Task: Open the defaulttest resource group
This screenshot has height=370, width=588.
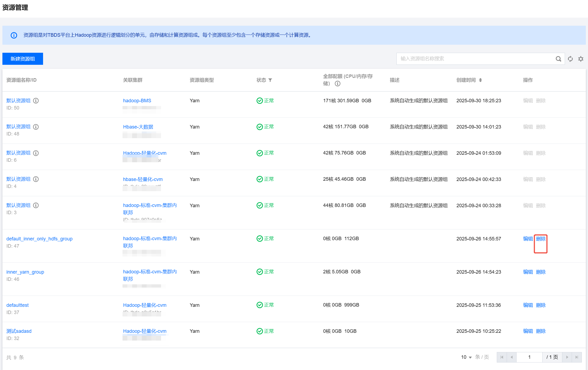Action: click(17, 305)
